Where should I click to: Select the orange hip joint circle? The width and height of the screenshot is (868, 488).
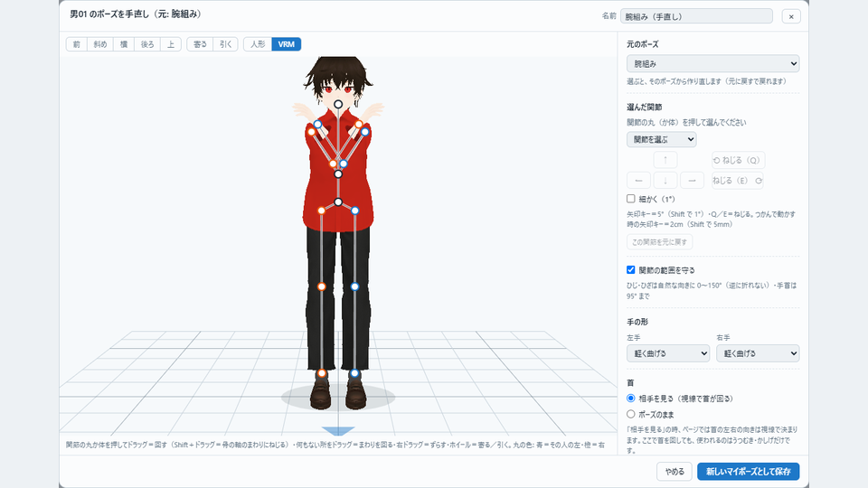(321, 211)
